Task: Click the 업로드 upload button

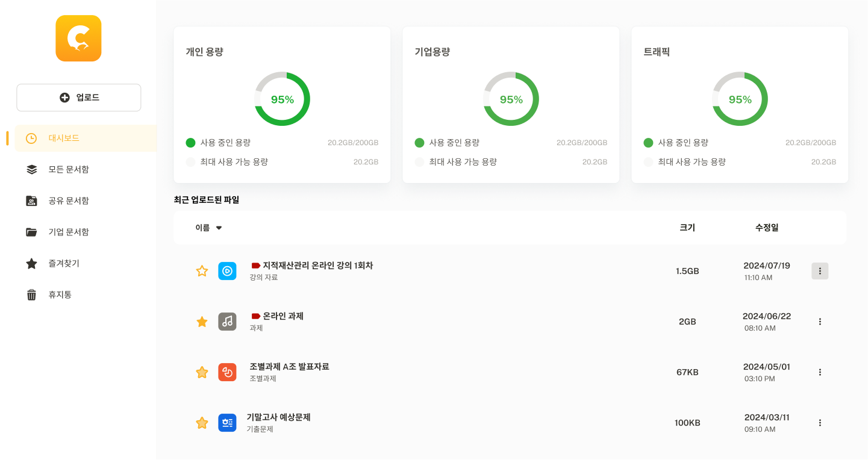Action: click(79, 98)
